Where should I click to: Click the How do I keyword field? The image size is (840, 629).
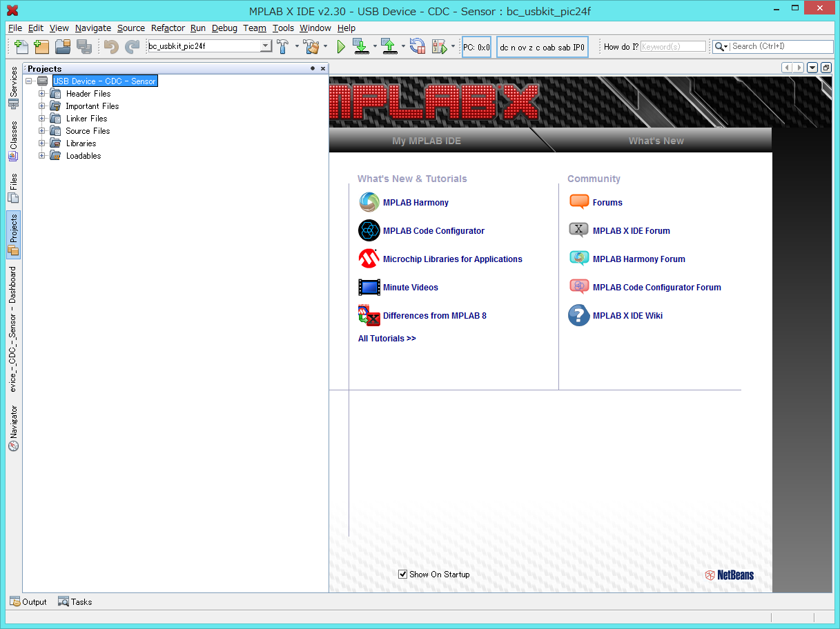[x=673, y=46]
